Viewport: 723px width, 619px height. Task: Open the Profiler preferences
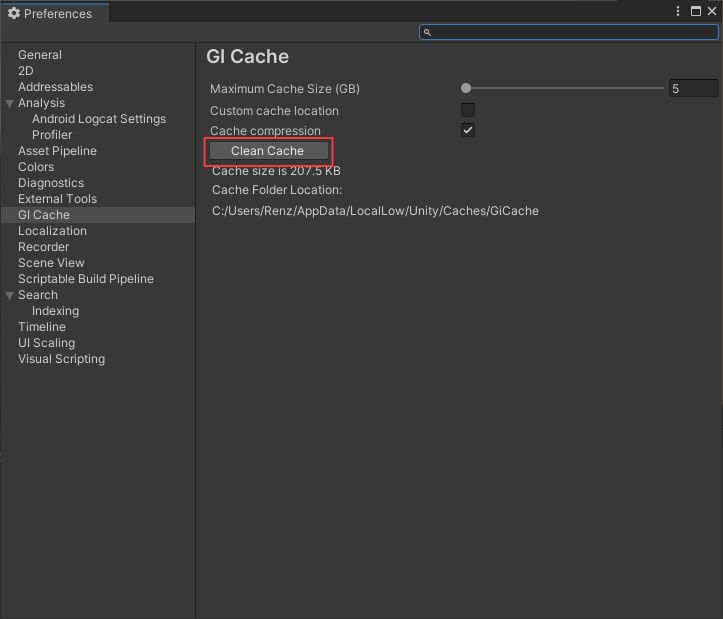pyautogui.click(x=52, y=135)
